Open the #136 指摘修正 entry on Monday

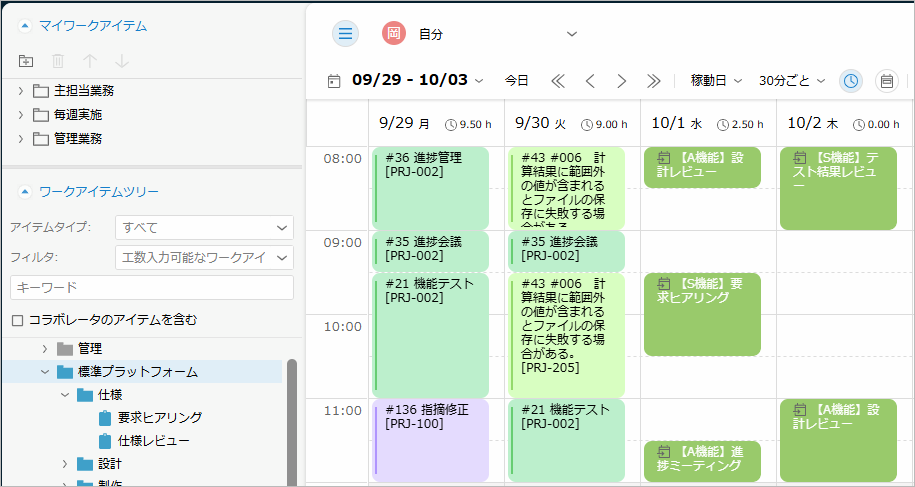point(430,440)
